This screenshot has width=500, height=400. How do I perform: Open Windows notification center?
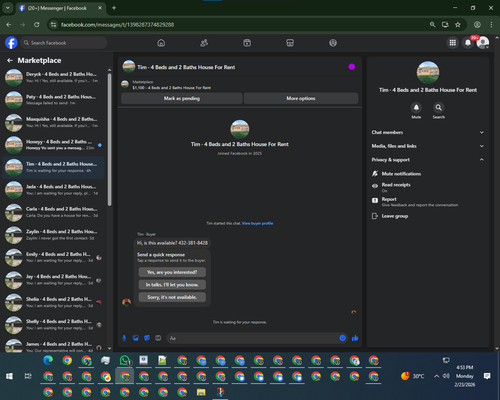tap(487, 376)
